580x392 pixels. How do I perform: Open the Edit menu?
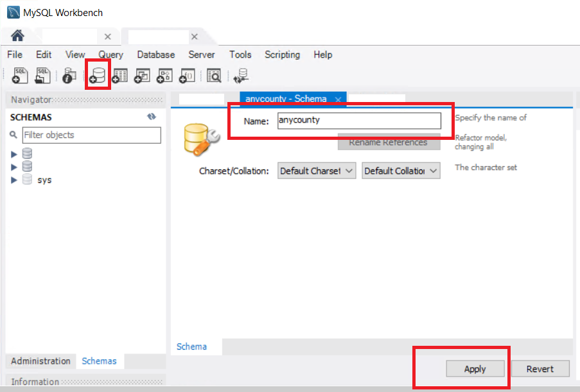44,55
